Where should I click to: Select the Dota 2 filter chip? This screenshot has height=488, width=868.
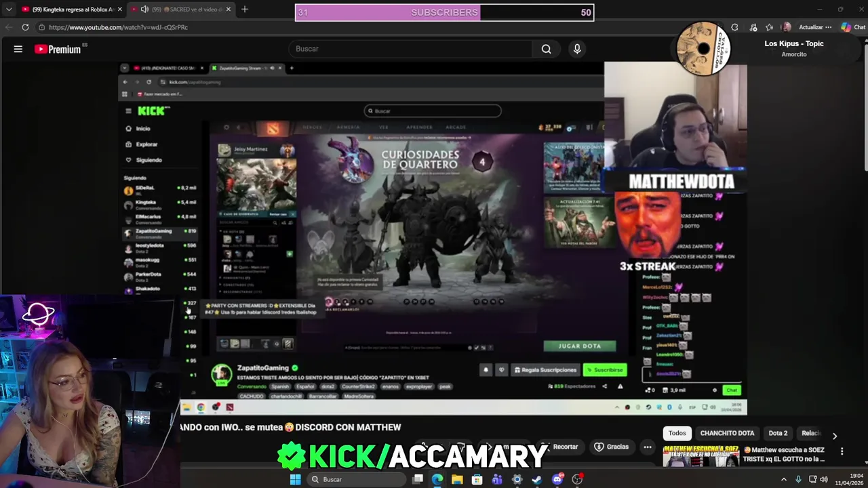click(x=778, y=433)
